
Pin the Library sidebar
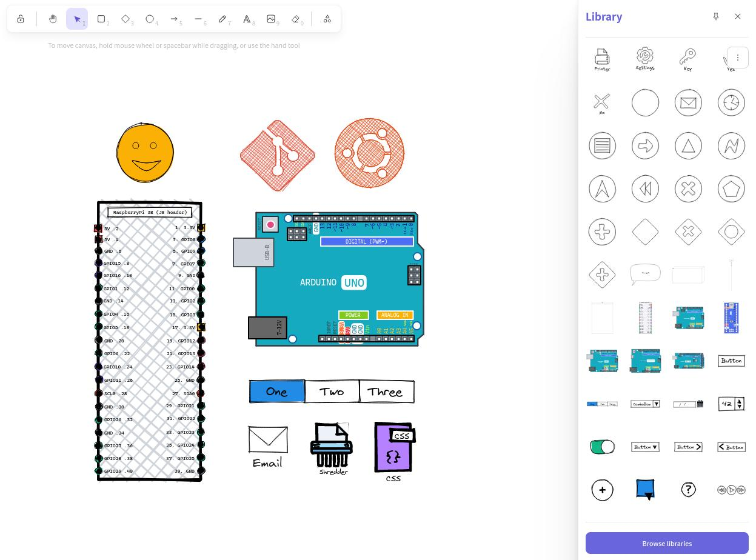click(x=716, y=16)
